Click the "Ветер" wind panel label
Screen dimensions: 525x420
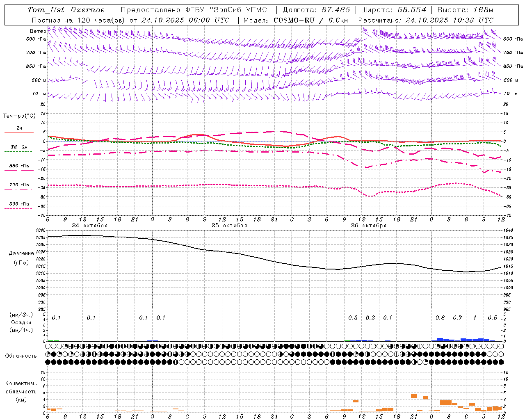click(38, 31)
